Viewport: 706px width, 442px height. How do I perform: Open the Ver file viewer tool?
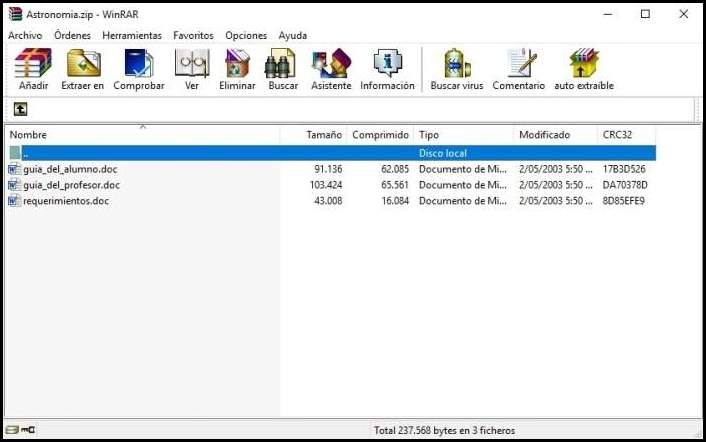click(192, 69)
